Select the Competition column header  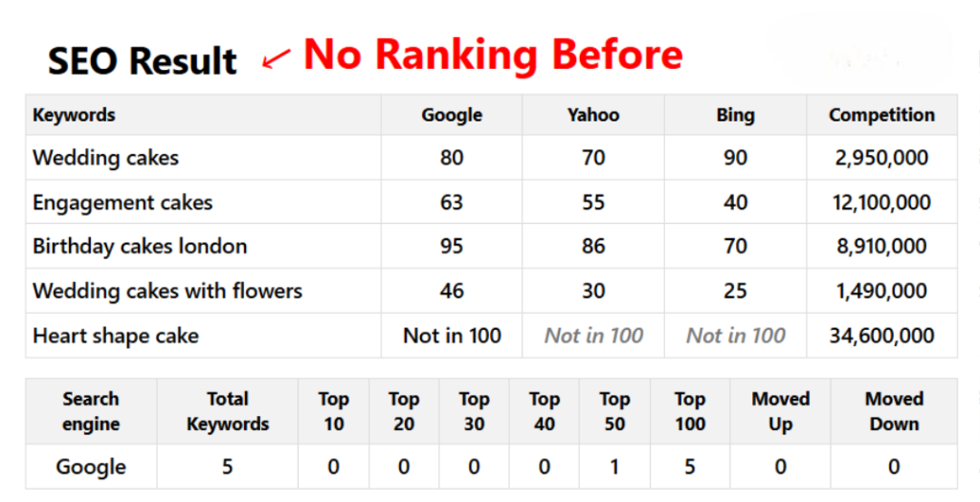pos(881,115)
